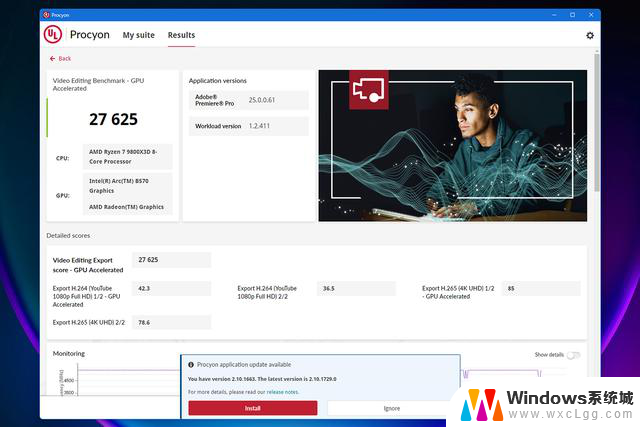
Task: Click the UL Procyon logo
Action: coord(53,34)
